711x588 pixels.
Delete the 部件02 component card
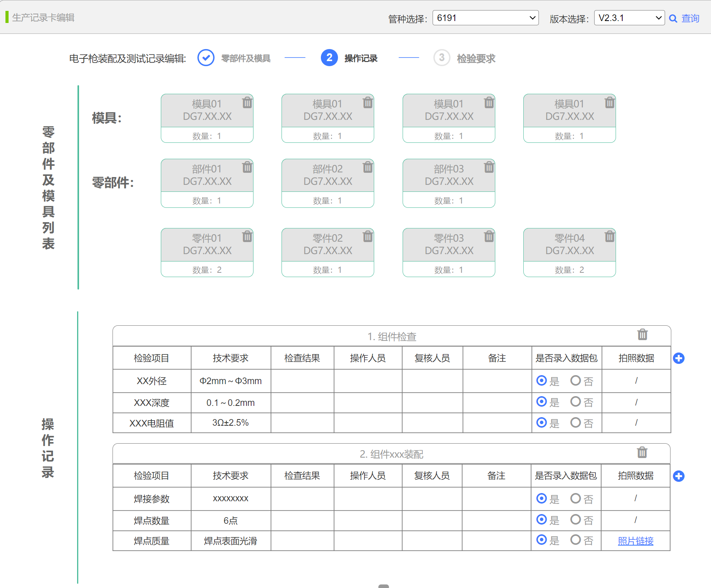pos(368,167)
